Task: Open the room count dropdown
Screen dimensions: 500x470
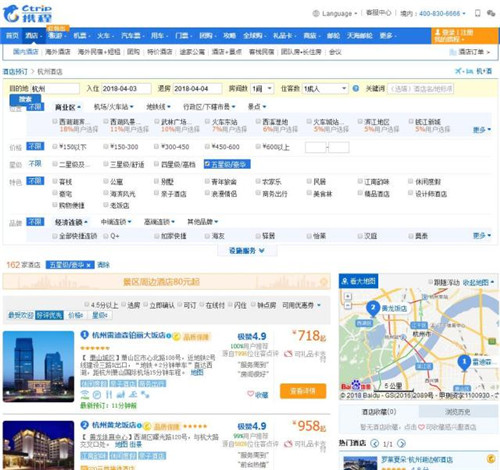Action: coord(262,89)
